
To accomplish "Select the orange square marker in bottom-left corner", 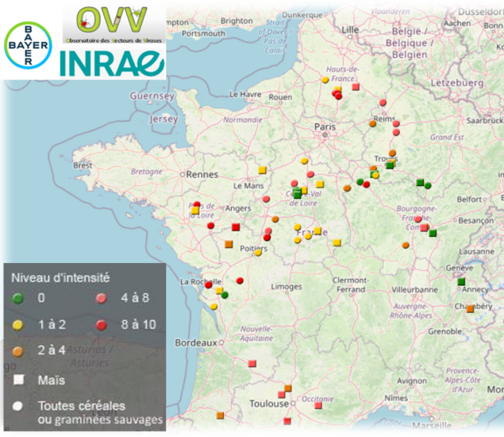I will (x=220, y=416).
